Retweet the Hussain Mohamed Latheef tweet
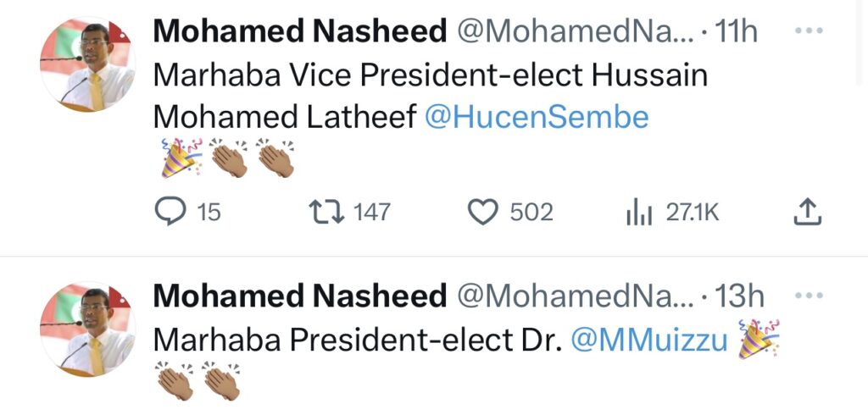 (x=326, y=211)
